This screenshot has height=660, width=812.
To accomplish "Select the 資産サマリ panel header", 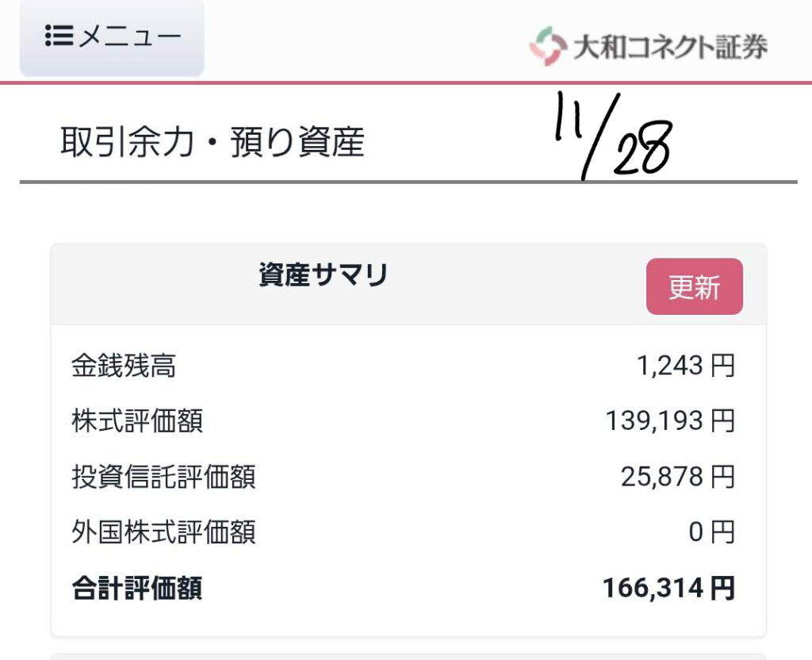I will tap(323, 275).
